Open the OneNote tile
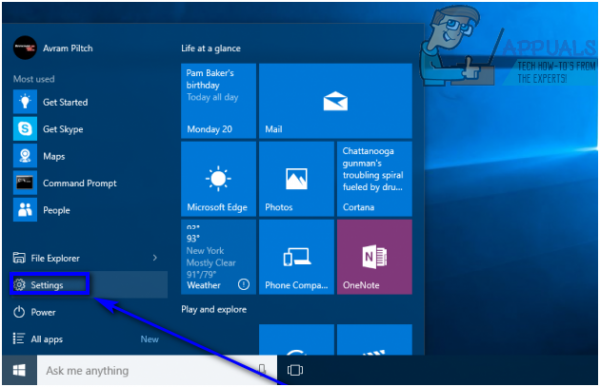Image resolution: width=600 pixels, height=387 pixels. (x=375, y=257)
